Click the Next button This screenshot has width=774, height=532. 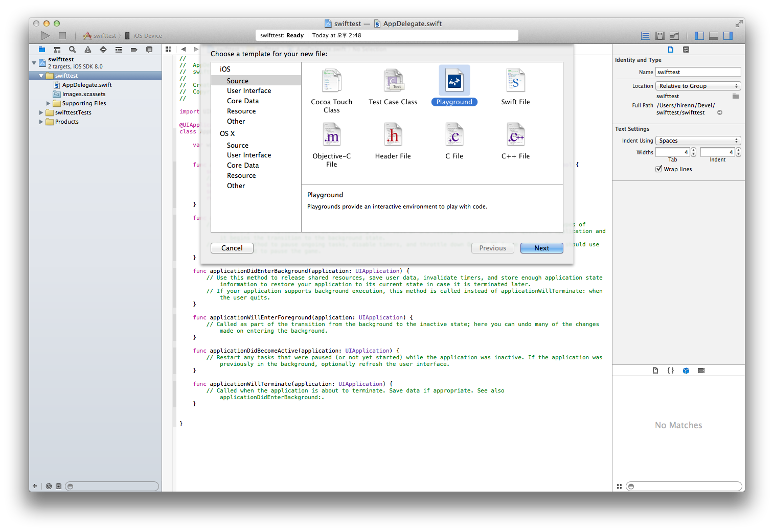pos(542,248)
